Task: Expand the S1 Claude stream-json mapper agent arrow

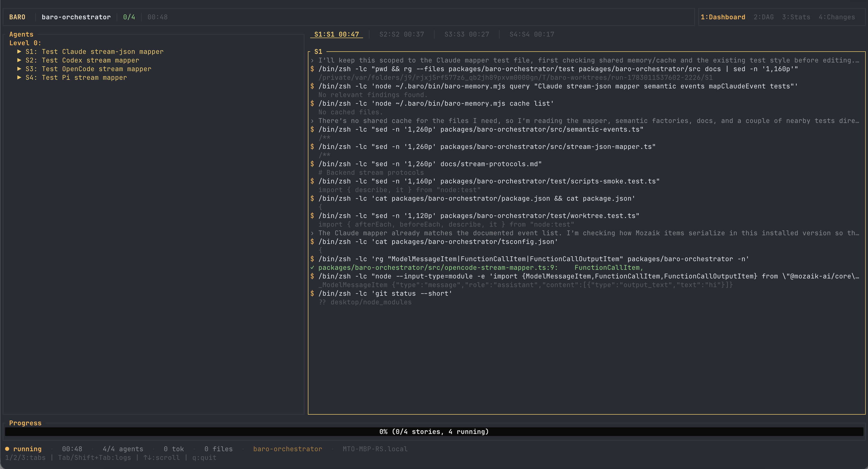Action: (19, 52)
